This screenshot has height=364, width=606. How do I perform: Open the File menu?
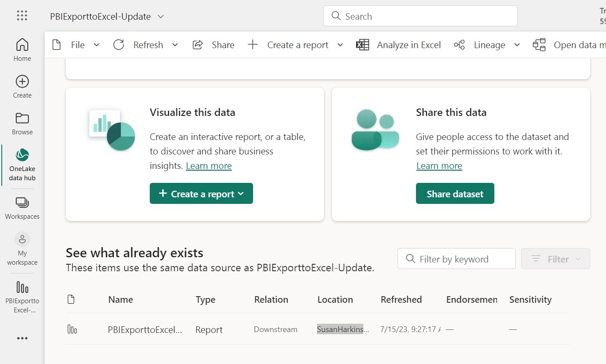pos(77,45)
